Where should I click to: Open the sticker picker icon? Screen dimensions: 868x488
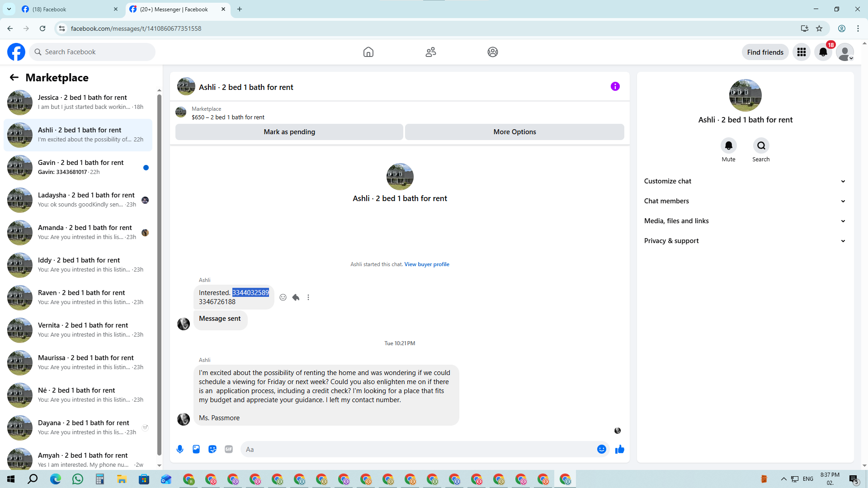[212, 449]
